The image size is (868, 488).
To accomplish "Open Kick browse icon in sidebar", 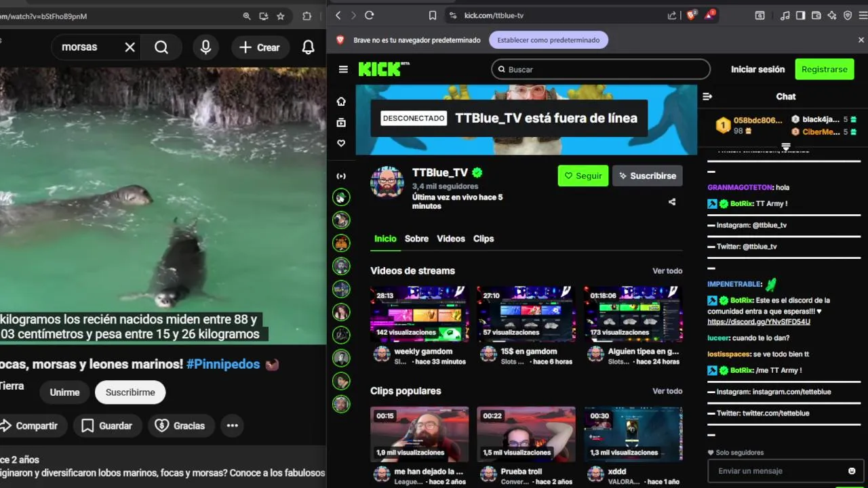I will point(341,123).
